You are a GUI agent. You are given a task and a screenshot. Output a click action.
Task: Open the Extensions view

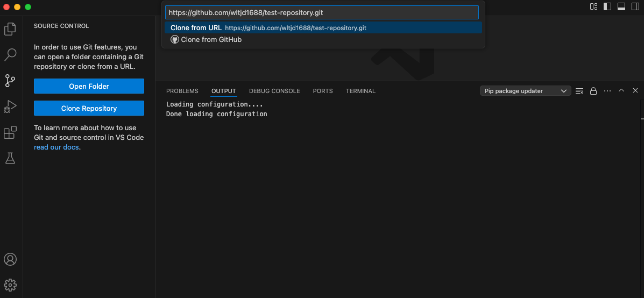10,132
